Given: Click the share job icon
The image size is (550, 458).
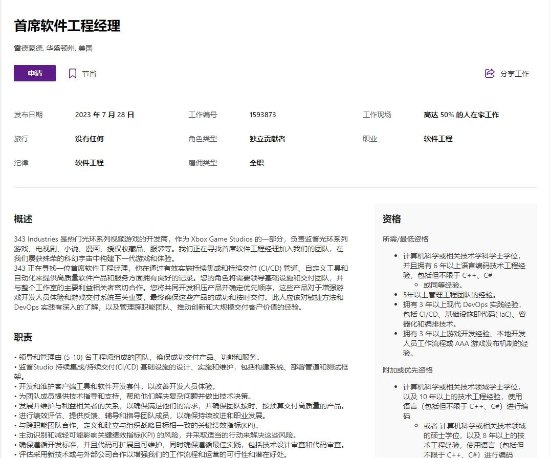Looking at the screenshot, I should coord(489,73).
